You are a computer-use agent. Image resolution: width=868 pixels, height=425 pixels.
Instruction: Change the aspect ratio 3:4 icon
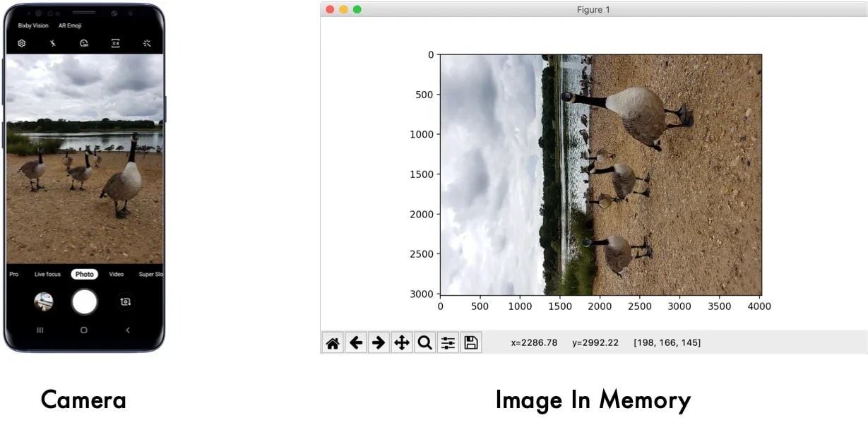pyautogui.click(x=115, y=43)
